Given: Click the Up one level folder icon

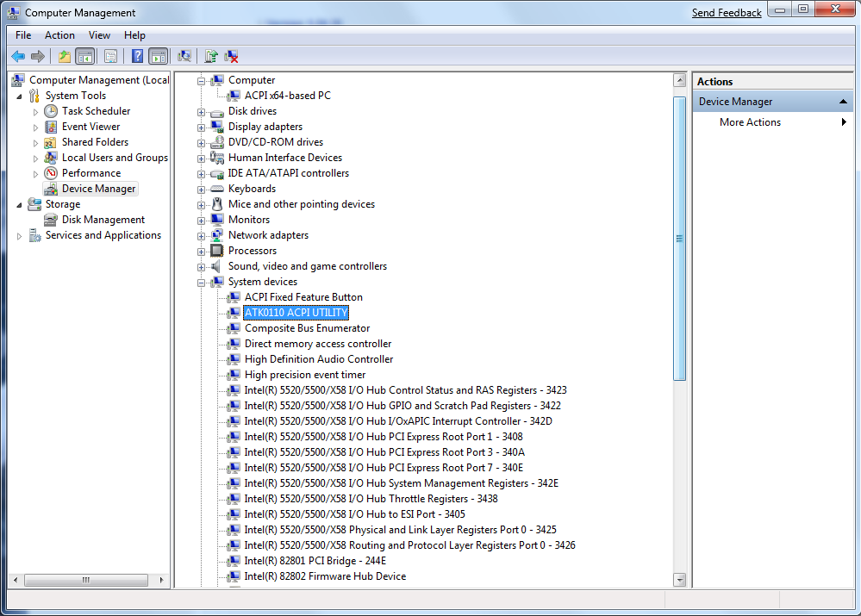Looking at the screenshot, I should (x=65, y=56).
